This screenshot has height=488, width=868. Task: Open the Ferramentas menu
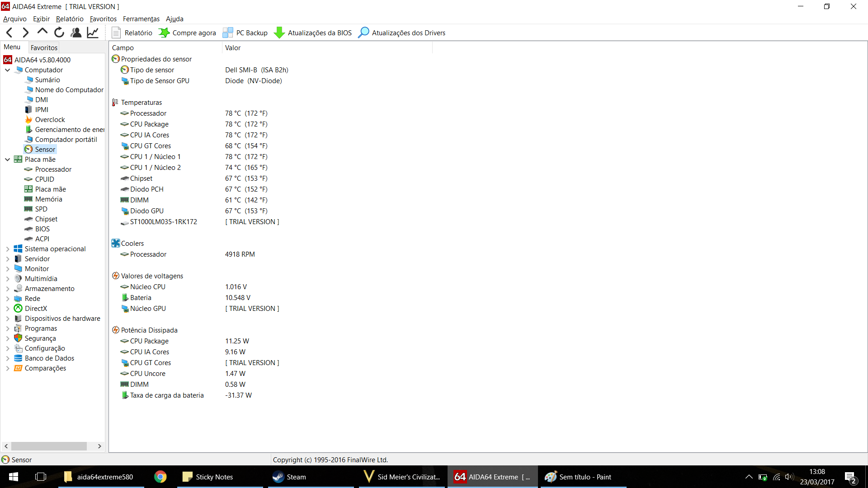pos(141,19)
